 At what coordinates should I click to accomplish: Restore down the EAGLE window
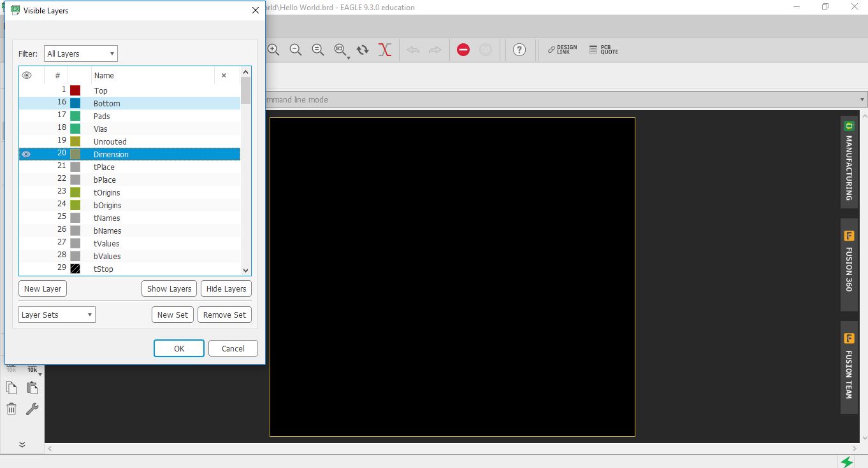tap(825, 7)
